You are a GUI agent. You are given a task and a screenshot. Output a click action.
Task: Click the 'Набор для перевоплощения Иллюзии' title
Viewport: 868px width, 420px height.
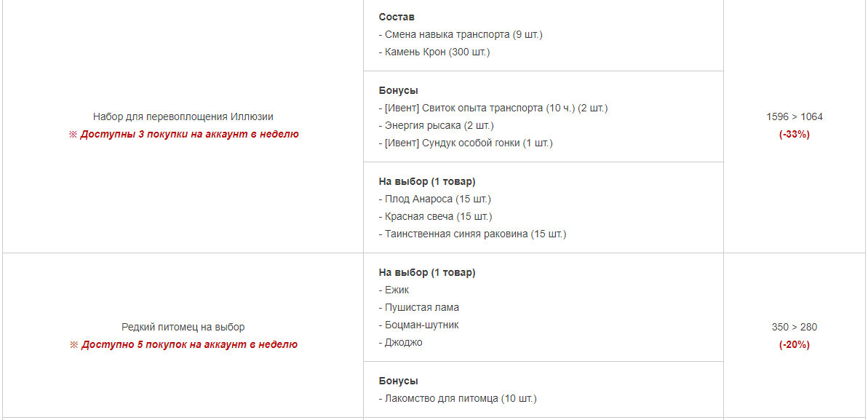[183, 117]
